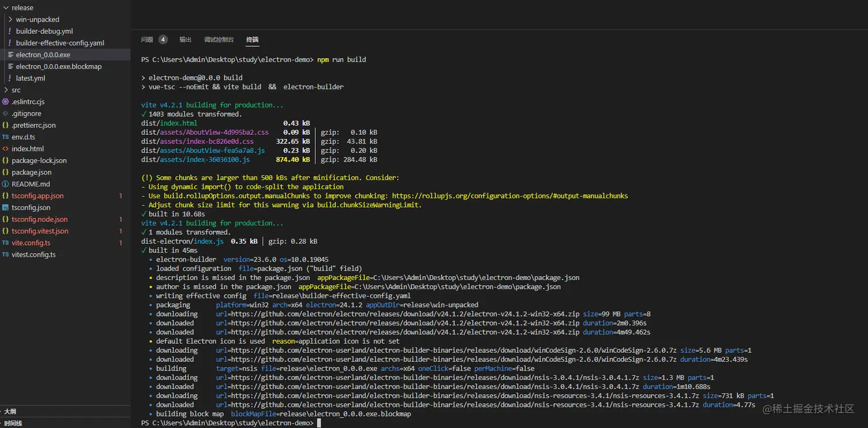
Task: Click the git icon next to .gitignore
Action: (x=6, y=114)
